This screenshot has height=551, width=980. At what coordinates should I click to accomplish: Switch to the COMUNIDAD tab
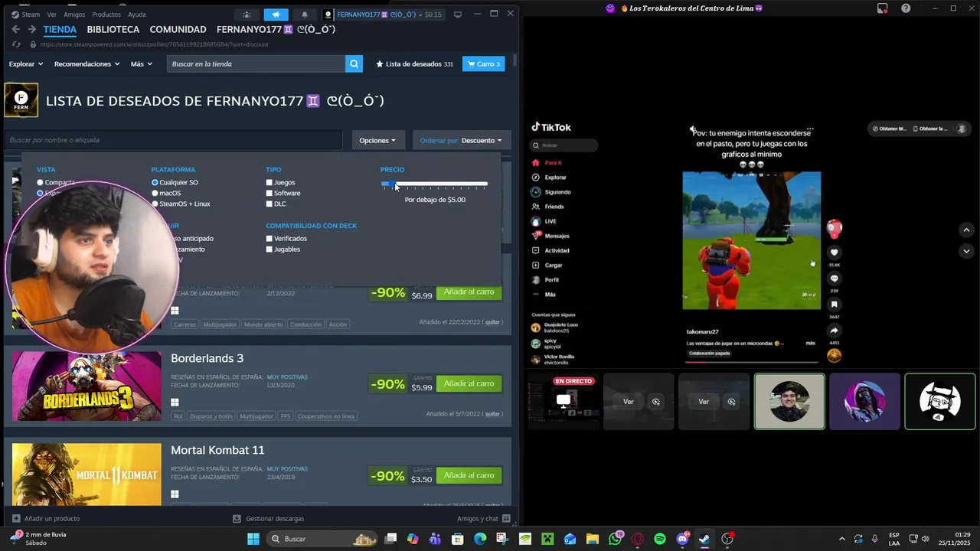pyautogui.click(x=178, y=29)
